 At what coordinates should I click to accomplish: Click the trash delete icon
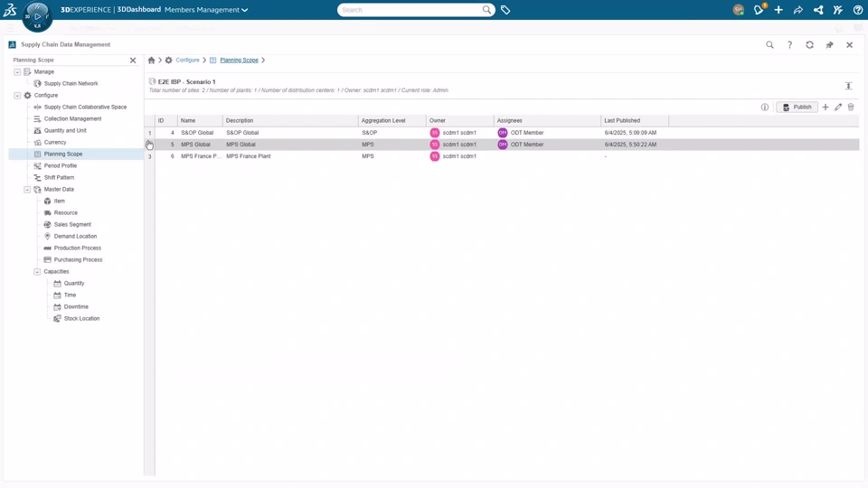pos(851,108)
